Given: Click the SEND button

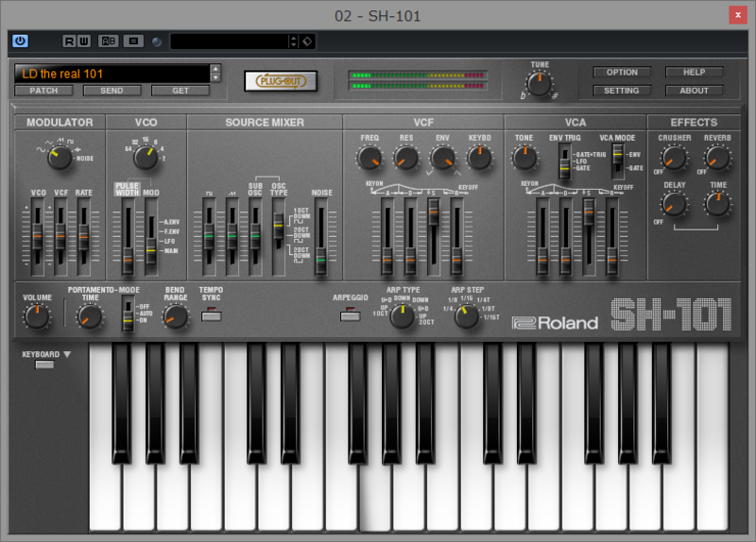Looking at the screenshot, I should tap(112, 91).
